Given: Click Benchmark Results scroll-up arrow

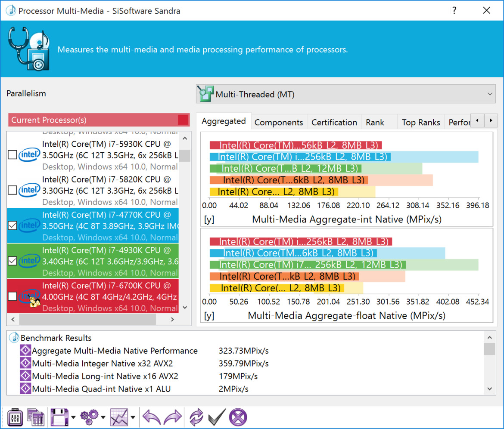Looking at the screenshot, I should coord(489,337).
